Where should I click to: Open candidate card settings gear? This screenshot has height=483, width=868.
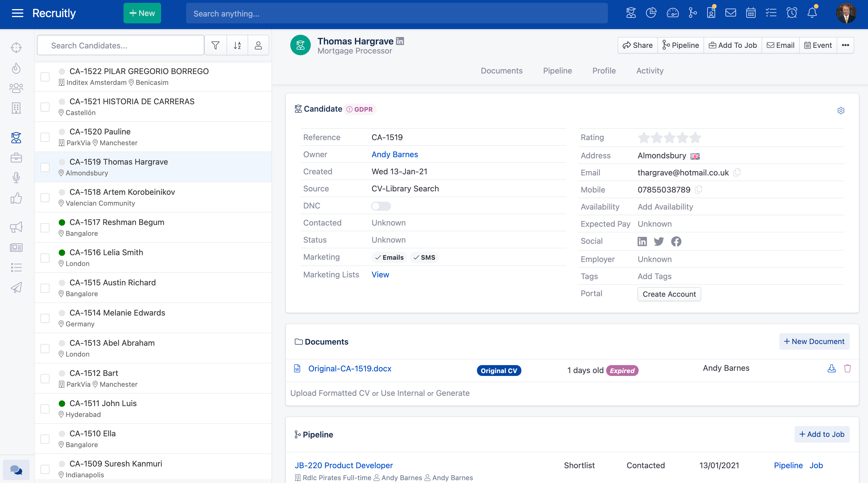[x=841, y=110]
